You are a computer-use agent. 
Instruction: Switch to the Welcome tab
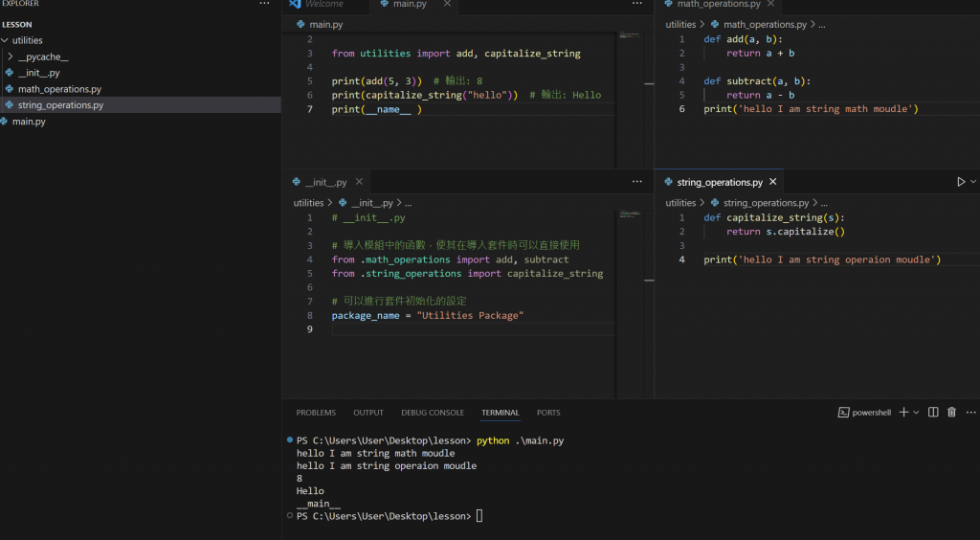tap(323, 4)
